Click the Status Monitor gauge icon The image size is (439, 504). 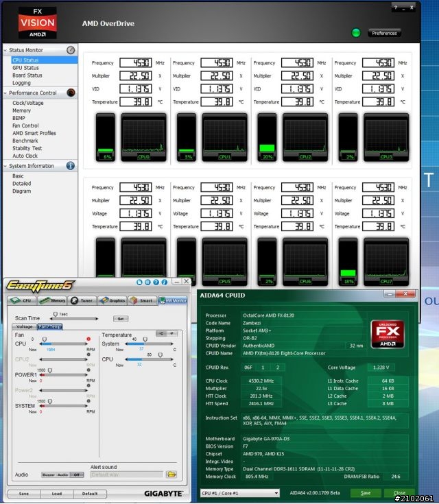pos(71,50)
